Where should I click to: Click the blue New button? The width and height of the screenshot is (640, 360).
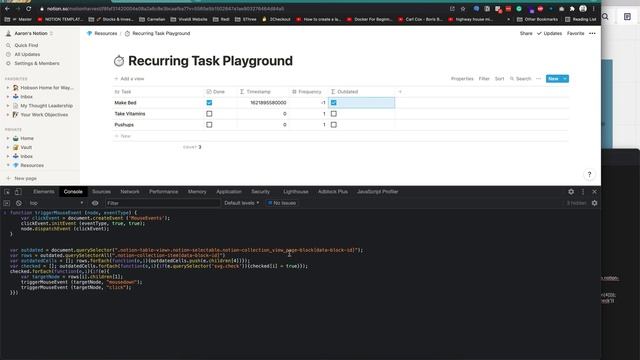click(553, 79)
